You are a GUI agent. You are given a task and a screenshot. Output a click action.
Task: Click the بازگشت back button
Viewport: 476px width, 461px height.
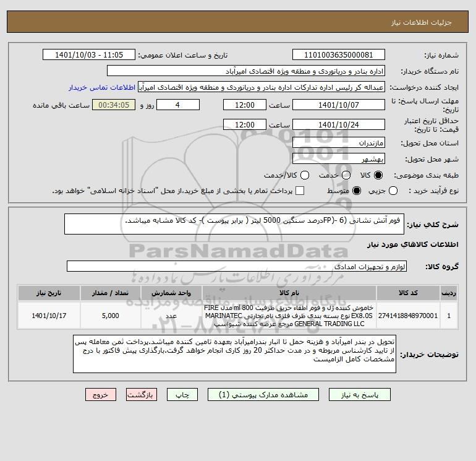pos(142,395)
